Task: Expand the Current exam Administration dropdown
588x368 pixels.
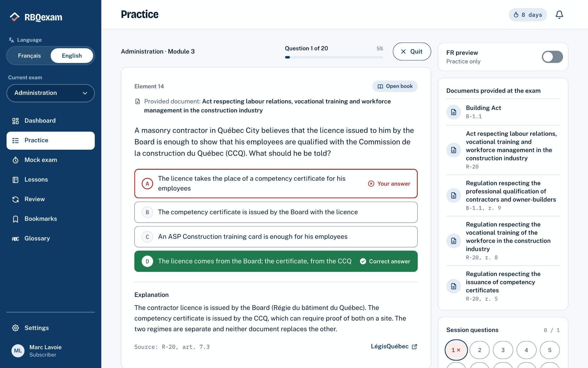Action: 51,93
